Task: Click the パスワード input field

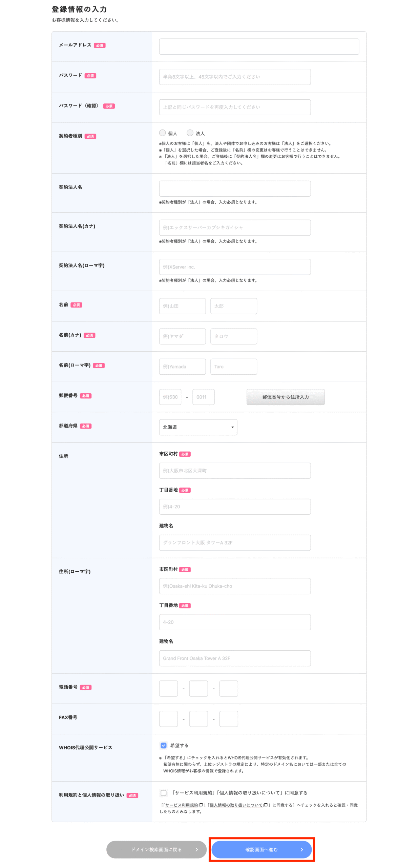Action: pos(235,77)
